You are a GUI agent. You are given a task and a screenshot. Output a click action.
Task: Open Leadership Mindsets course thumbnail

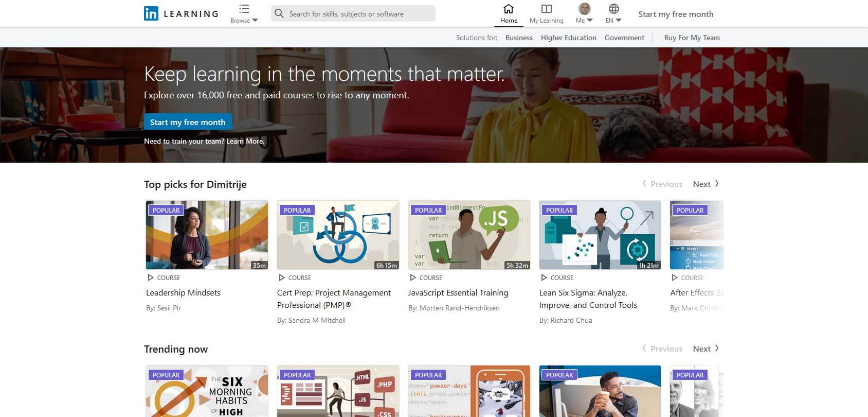207,235
